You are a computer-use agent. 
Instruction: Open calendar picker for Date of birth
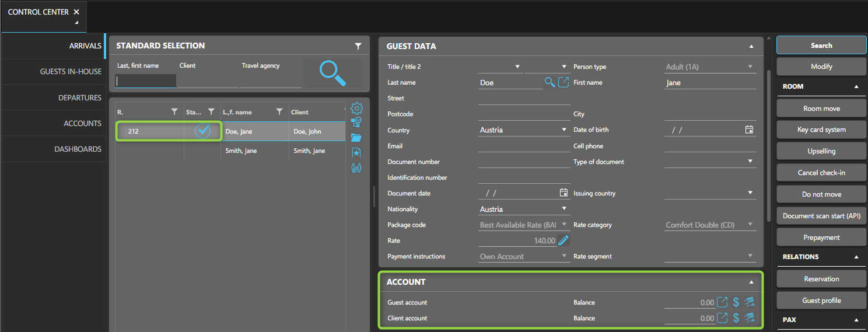click(x=750, y=130)
